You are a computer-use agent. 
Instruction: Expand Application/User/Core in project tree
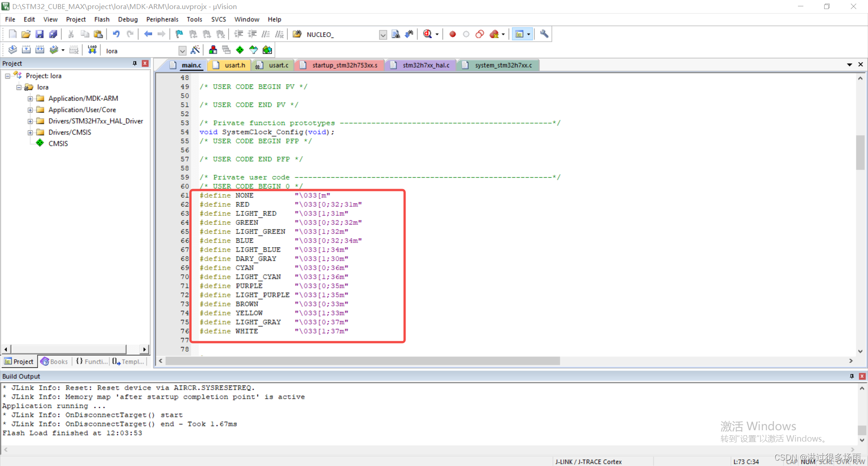[x=30, y=109]
